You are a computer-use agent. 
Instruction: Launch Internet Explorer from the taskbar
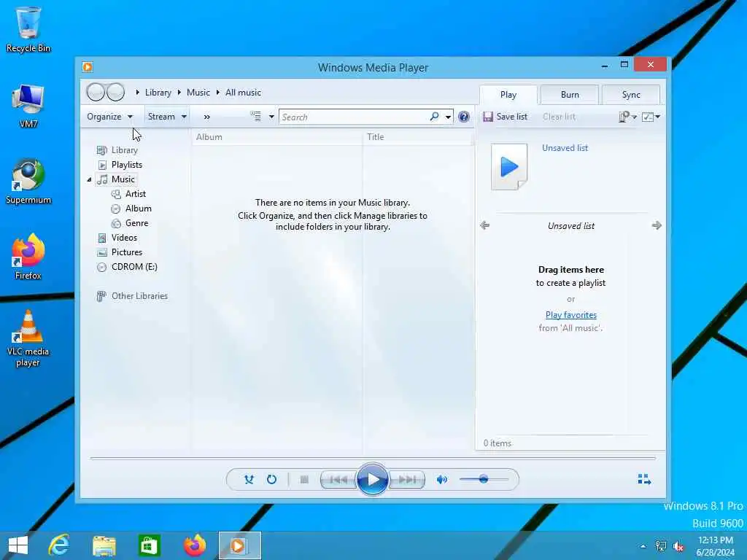click(59, 545)
